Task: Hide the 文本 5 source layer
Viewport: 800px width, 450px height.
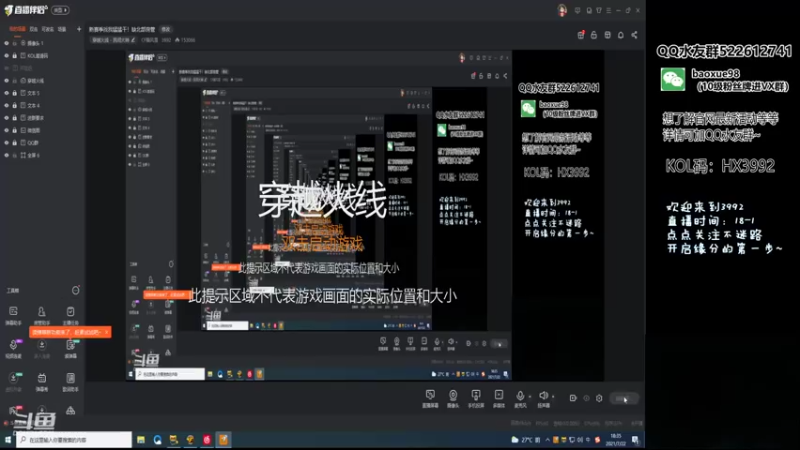Action: (7, 93)
